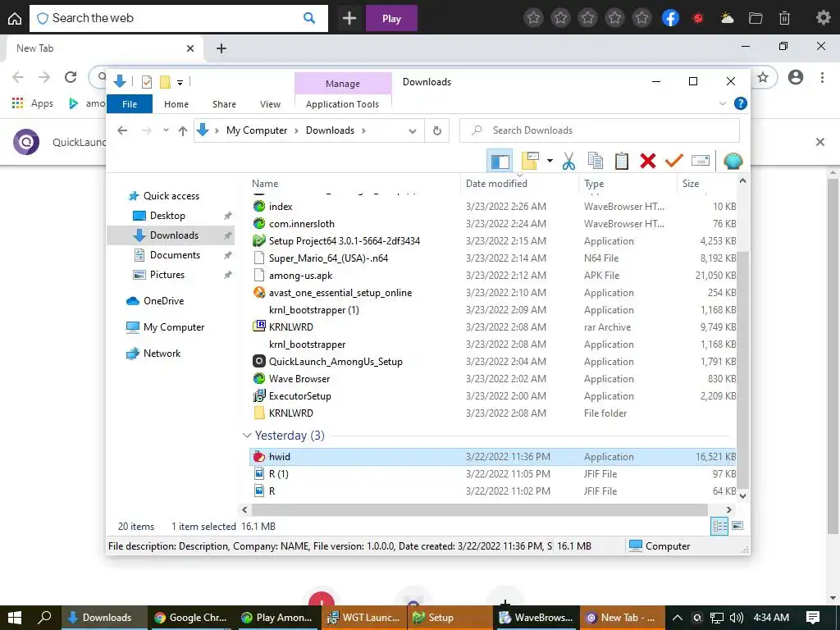Switch to large icons view button
840x630 pixels.
tap(737, 526)
